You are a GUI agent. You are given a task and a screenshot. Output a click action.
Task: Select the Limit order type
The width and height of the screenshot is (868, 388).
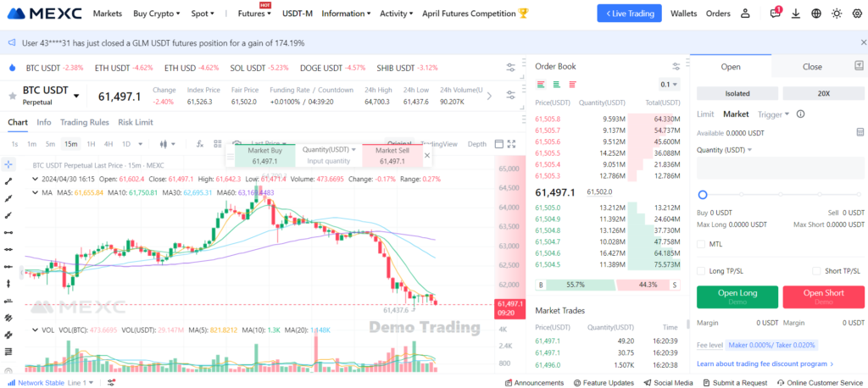tap(705, 114)
